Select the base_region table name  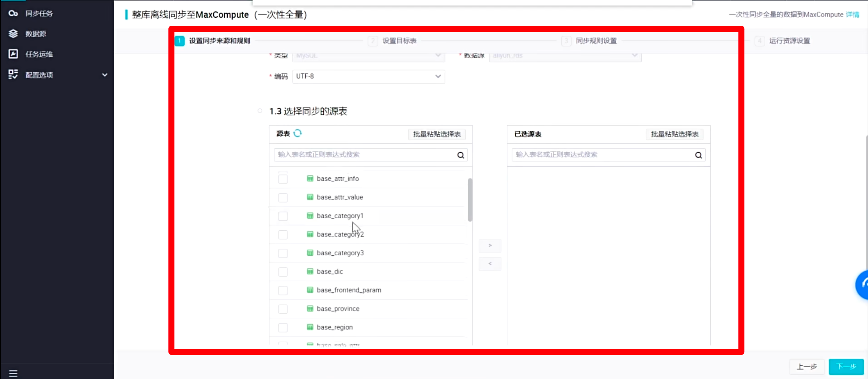[x=335, y=328]
